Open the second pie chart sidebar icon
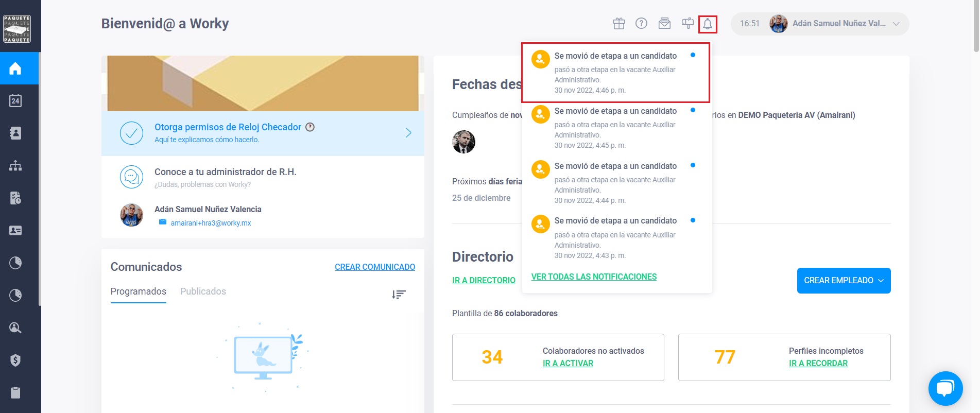Image resolution: width=980 pixels, height=413 pixels. pyautogui.click(x=15, y=296)
